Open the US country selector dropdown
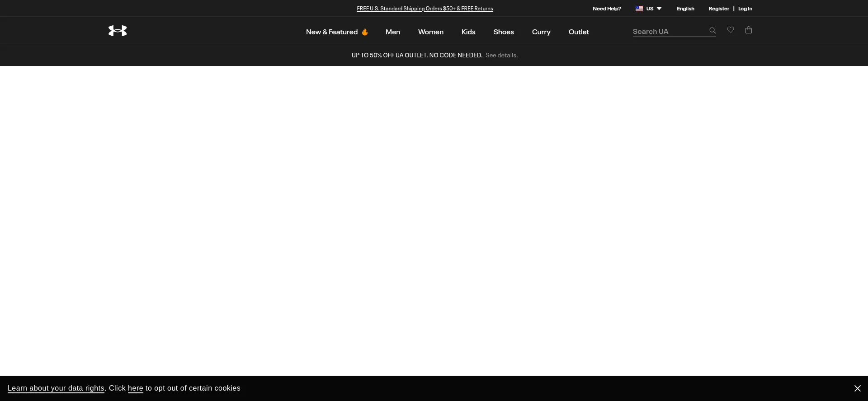The height and width of the screenshot is (401, 868). [x=649, y=9]
